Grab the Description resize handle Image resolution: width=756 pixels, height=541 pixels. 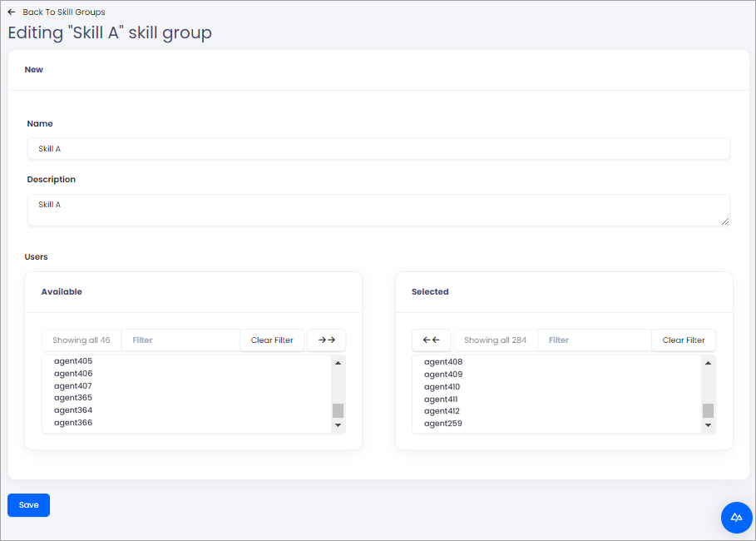(725, 221)
